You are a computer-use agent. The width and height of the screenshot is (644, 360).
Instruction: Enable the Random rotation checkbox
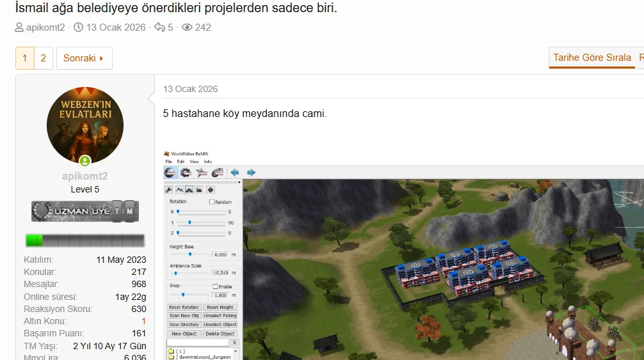(212, 201)
